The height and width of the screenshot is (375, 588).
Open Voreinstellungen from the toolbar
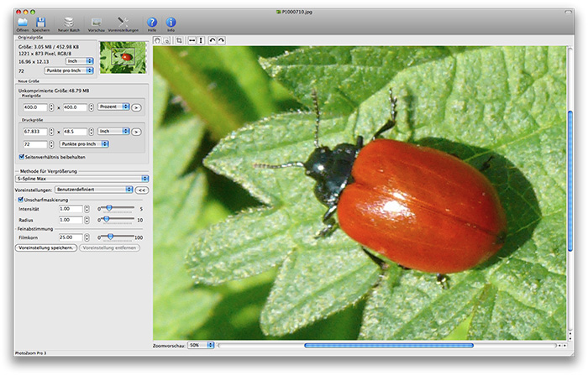123,21
